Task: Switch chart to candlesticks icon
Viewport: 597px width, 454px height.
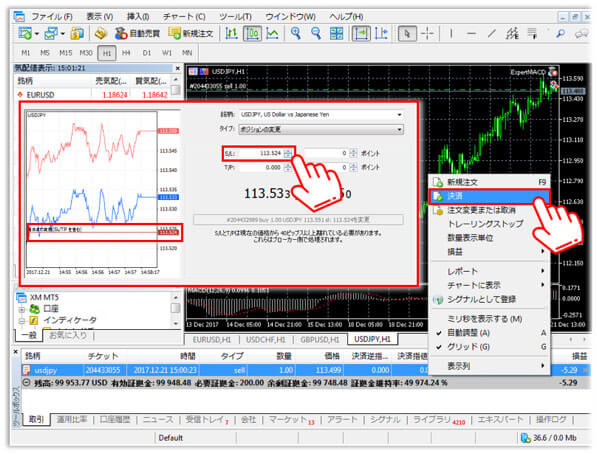Action: [x=252, y=34]
